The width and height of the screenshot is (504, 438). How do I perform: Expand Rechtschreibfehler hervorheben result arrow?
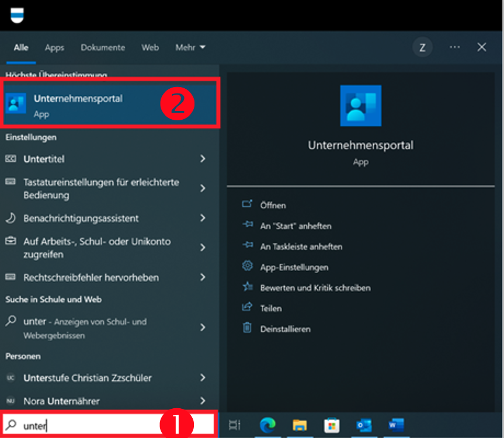[x=203, y=277]
